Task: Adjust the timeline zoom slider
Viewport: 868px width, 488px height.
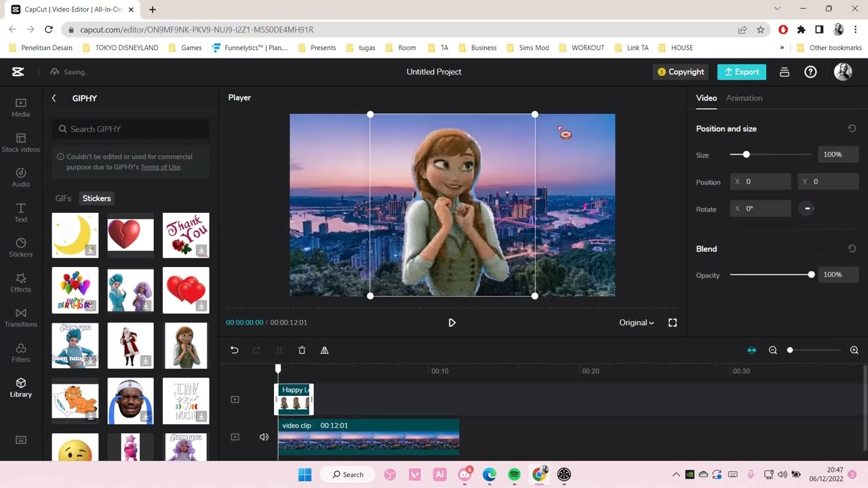Action: [x=814, y=350]
